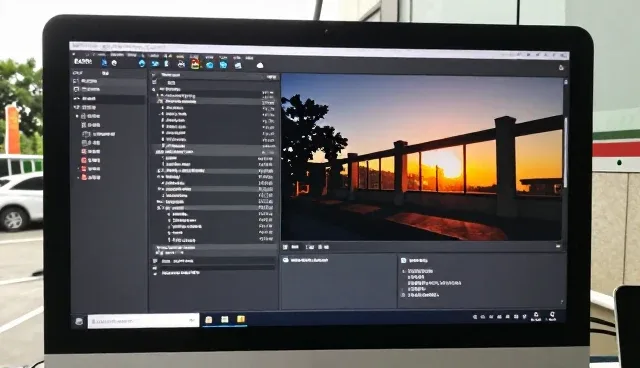Open the yellow app icon on the taskbar
Screen dimensions: 640x368
tap(241, 319)
